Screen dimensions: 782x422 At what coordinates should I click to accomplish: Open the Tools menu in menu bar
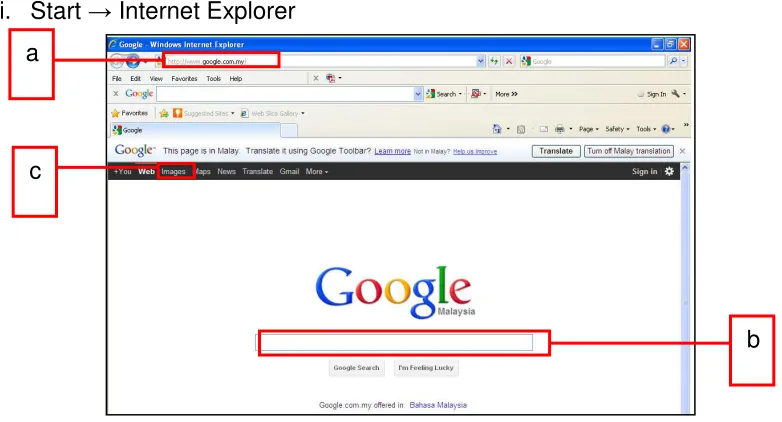213,78
